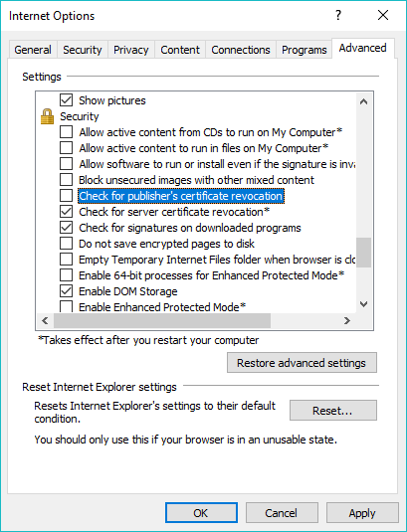Toggle Block unsecured images with mixed content

point(67,180)
